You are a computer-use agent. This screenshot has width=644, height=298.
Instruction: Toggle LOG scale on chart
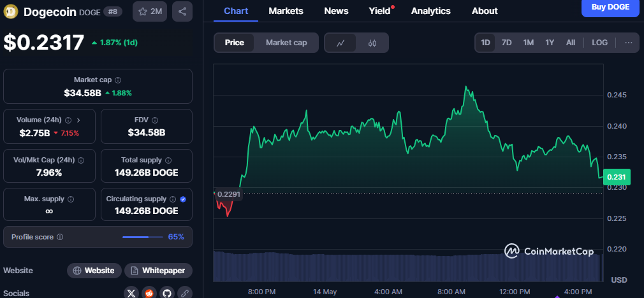click(x=599, y=43)
